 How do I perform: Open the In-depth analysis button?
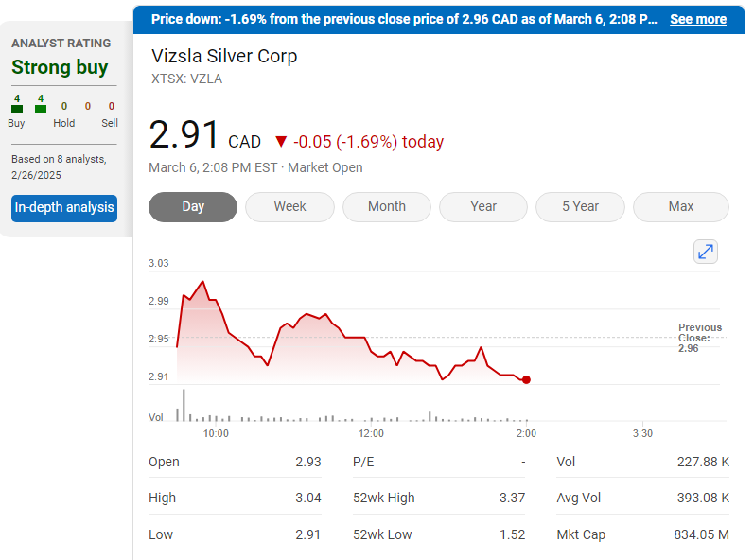tap(64, 207)
